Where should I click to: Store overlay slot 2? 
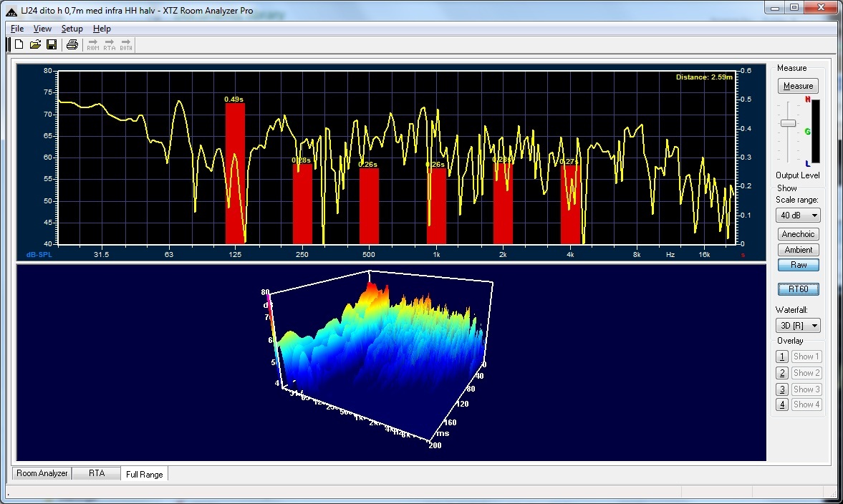click(x=782, y=373)
